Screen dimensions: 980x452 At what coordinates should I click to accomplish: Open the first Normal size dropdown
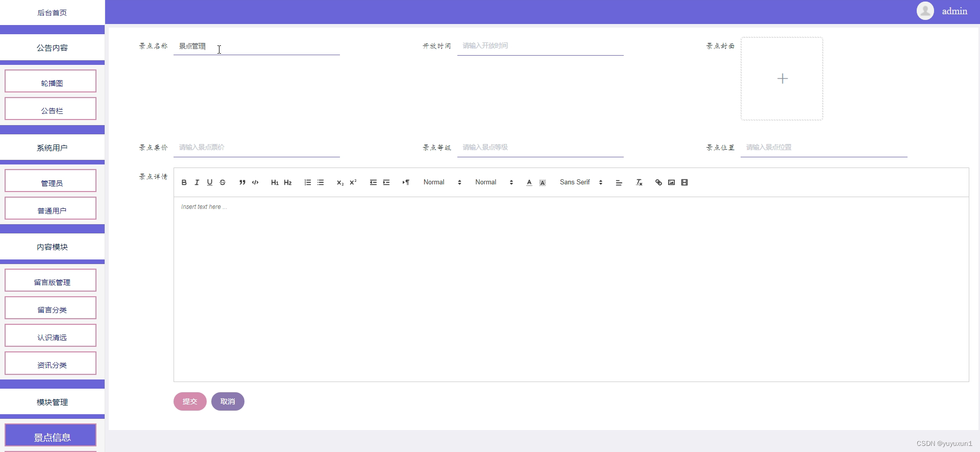coord(442,182)
